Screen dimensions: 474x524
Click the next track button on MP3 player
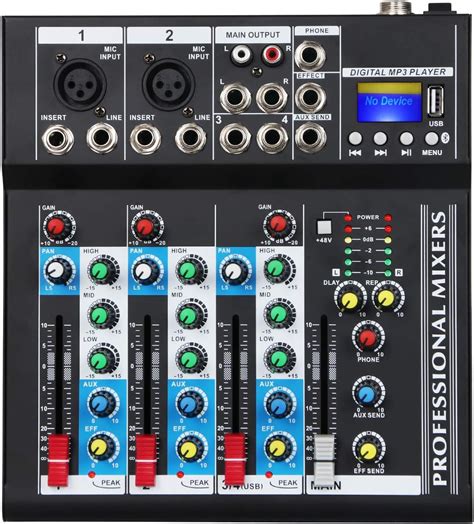pos(380,138)
